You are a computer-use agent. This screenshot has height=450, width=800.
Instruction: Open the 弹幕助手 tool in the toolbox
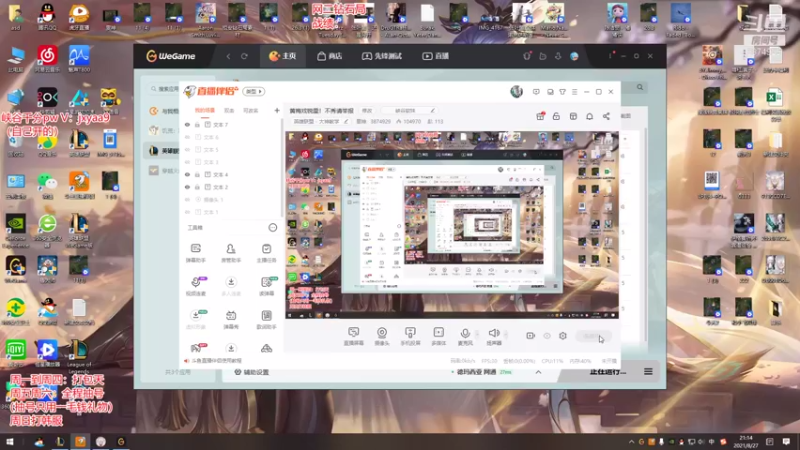pos(195,253)
